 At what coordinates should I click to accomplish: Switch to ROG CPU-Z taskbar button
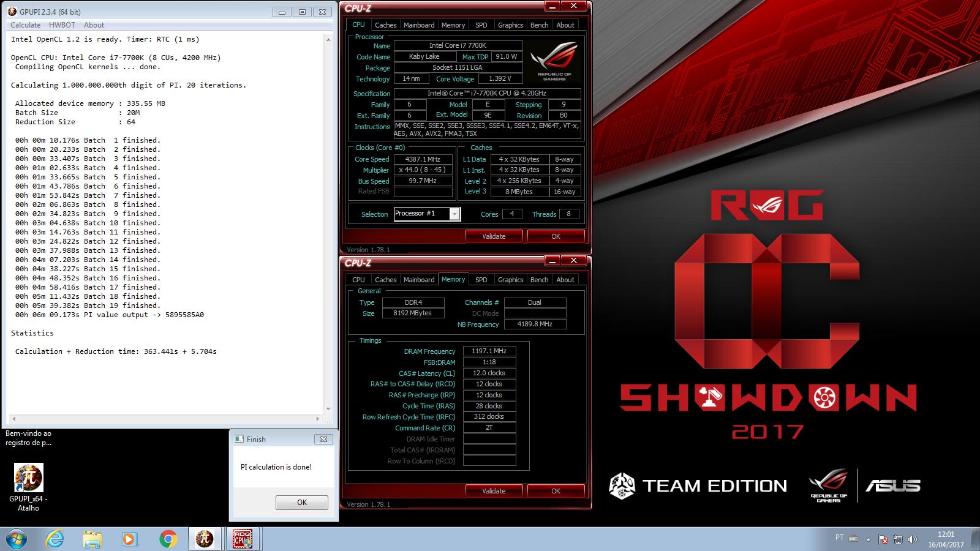[243, 539]
